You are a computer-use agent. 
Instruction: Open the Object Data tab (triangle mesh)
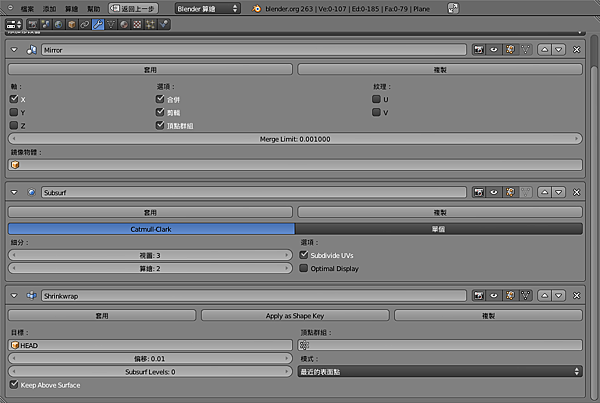point(111,24)
